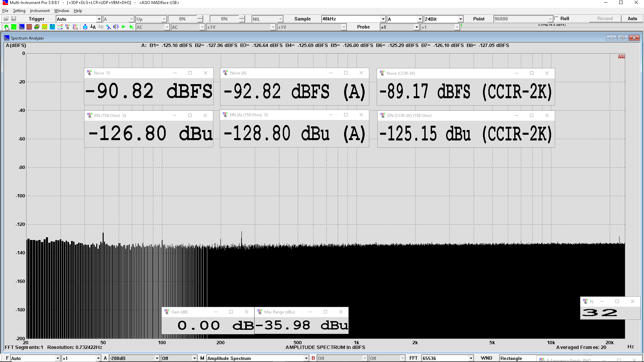644x362 pixels.
Task: Open the Signal Generator
Action: 45,27
